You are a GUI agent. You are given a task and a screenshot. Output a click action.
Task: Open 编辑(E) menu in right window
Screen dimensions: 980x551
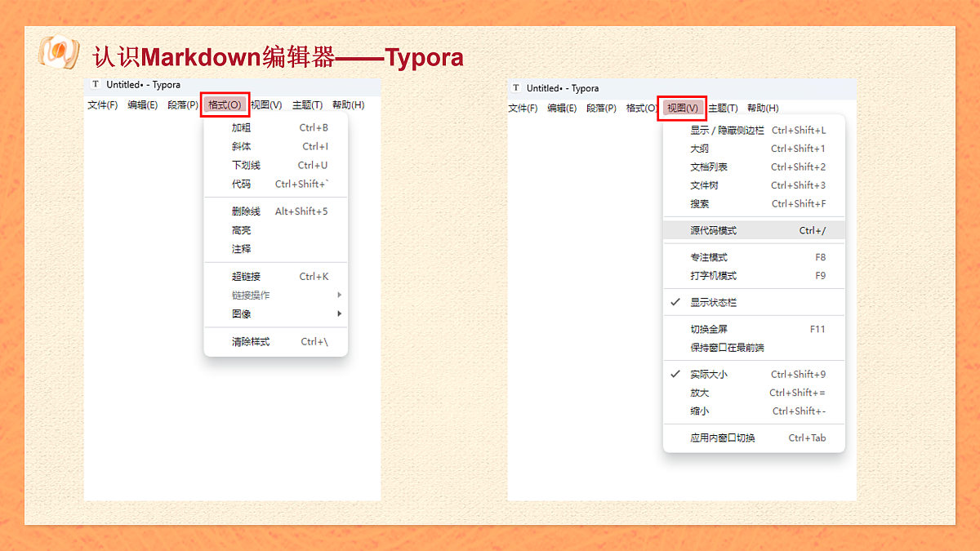pos(562,108)
